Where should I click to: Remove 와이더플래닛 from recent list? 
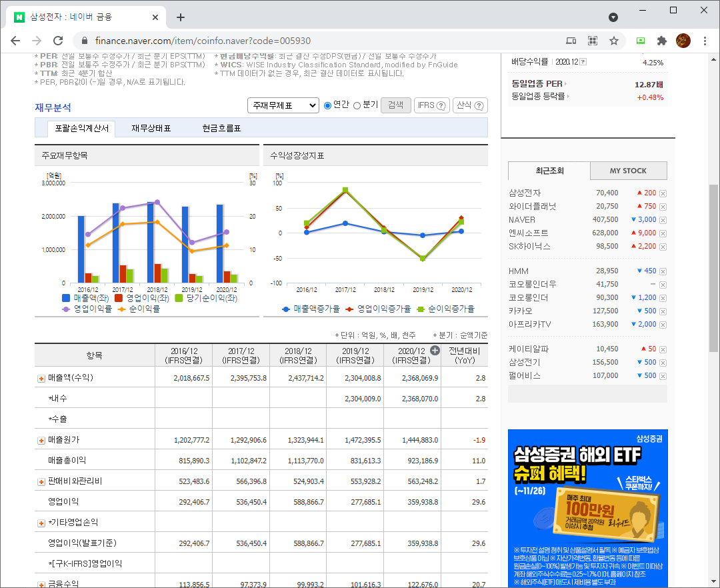pos(663,207)
